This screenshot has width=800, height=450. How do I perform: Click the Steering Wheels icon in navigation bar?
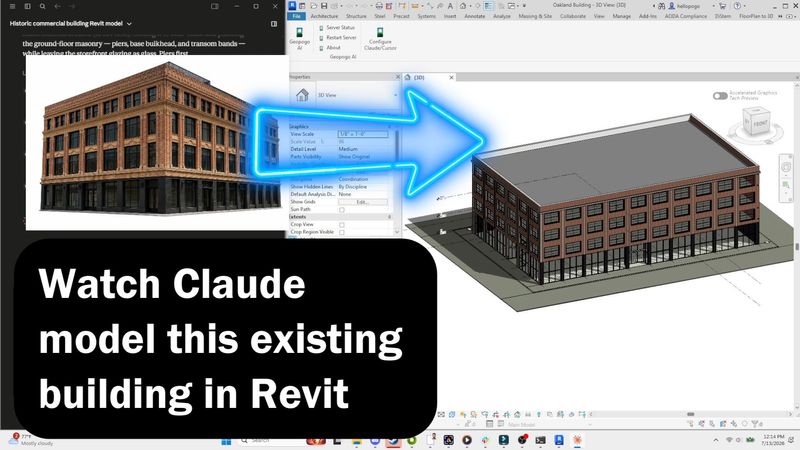pos(786,167)
